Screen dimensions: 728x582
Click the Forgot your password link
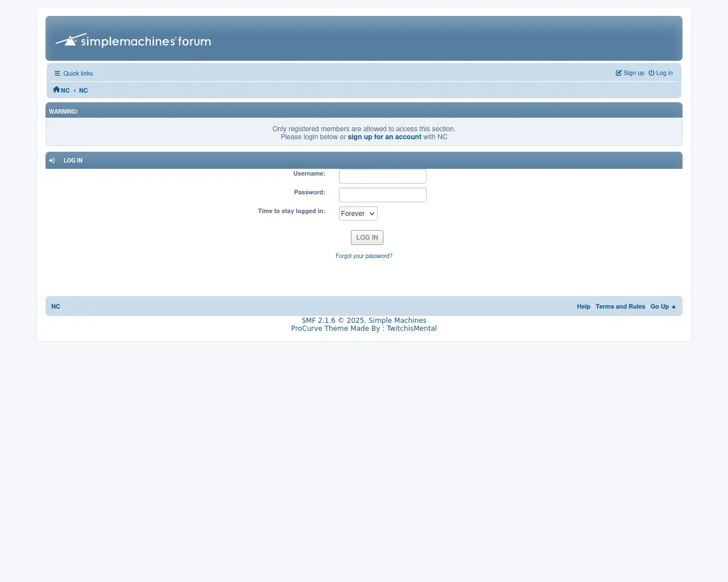pyautogui.click(x=364, y=256)
